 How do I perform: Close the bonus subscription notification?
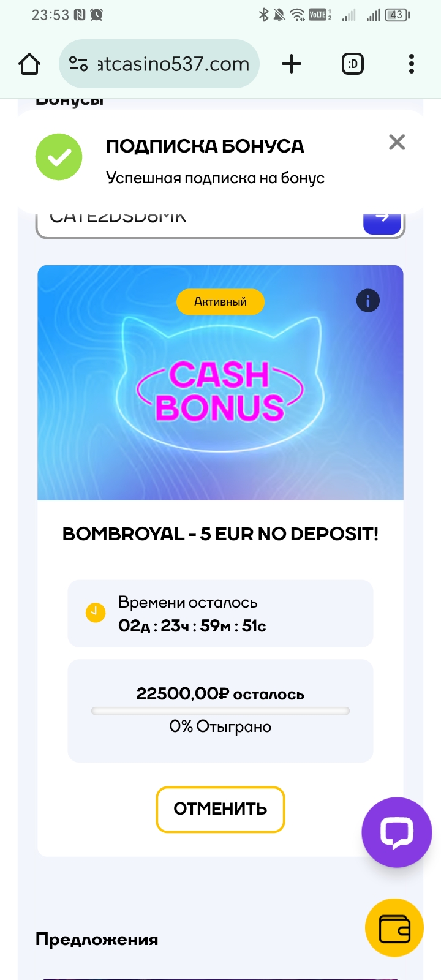pos(397,142)
